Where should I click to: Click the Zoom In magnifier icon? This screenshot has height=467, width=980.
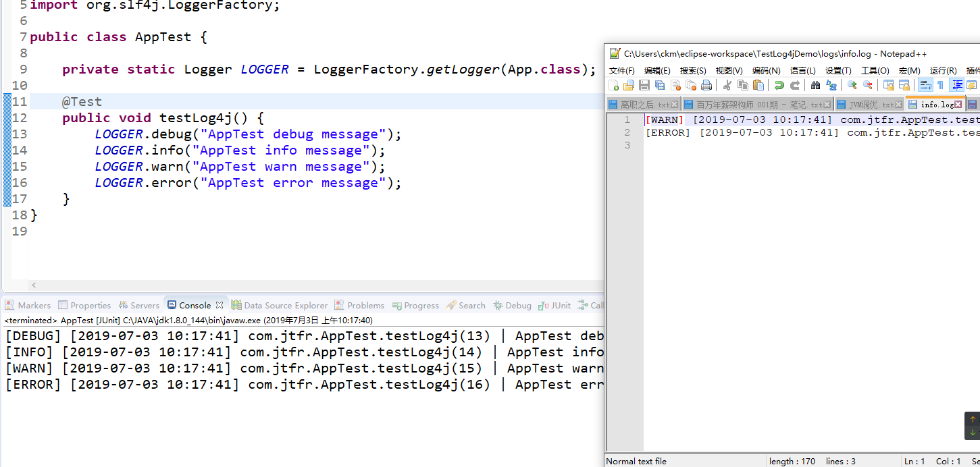click(x=852, y=85)
